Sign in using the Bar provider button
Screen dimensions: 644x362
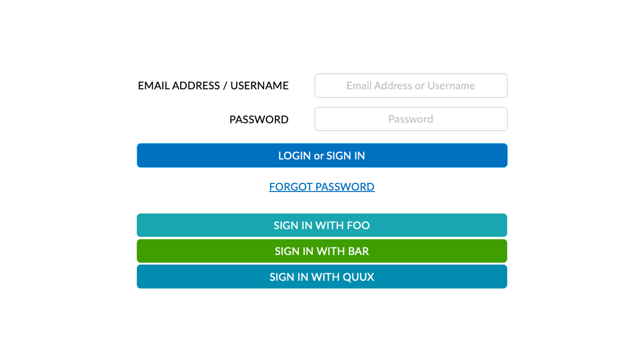(x=322, y=251)
